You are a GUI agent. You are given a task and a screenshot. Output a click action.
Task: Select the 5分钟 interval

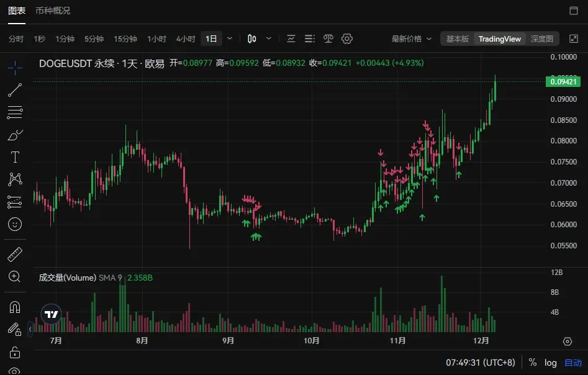(94, 38)
